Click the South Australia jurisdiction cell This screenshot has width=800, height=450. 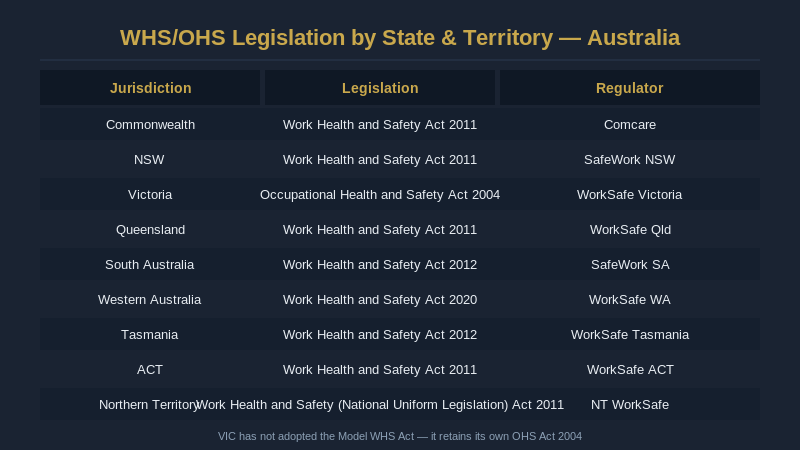[x=149, y=265]
